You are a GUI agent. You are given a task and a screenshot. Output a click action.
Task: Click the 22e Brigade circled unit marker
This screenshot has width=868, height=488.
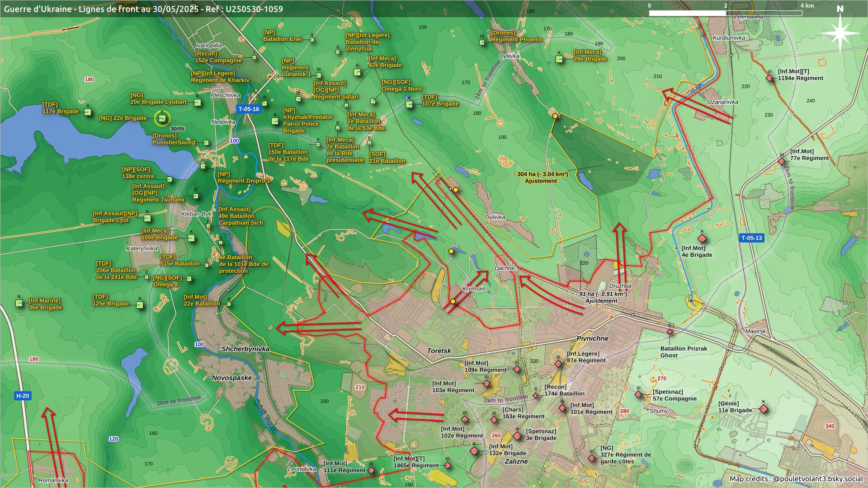point(162,118)
